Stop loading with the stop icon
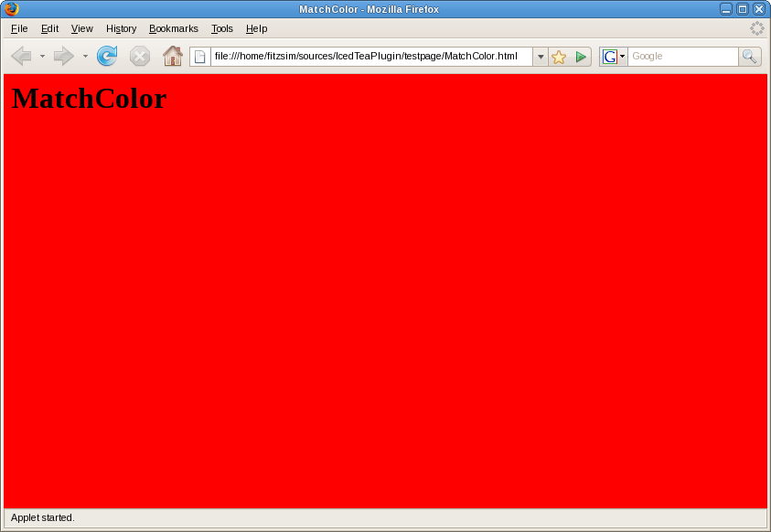The image size is (771, 532). pos(140,57)
